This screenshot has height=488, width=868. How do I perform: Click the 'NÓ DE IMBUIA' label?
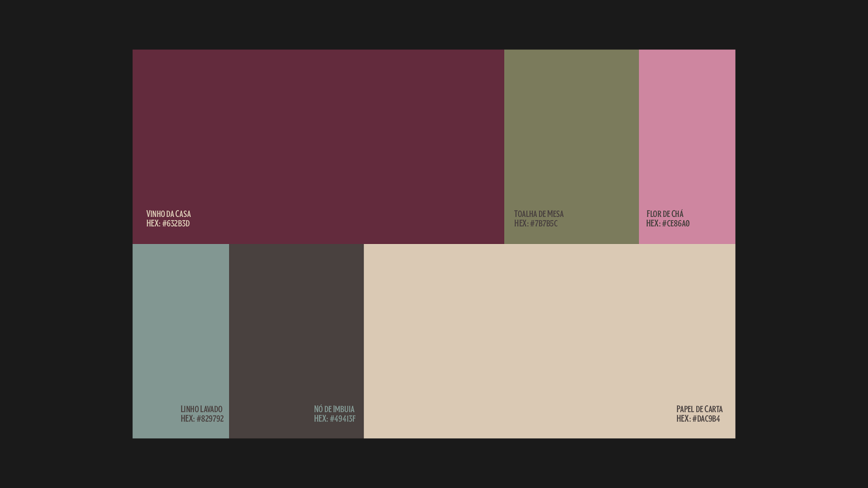pyautogui.click(x=334, y=409)
